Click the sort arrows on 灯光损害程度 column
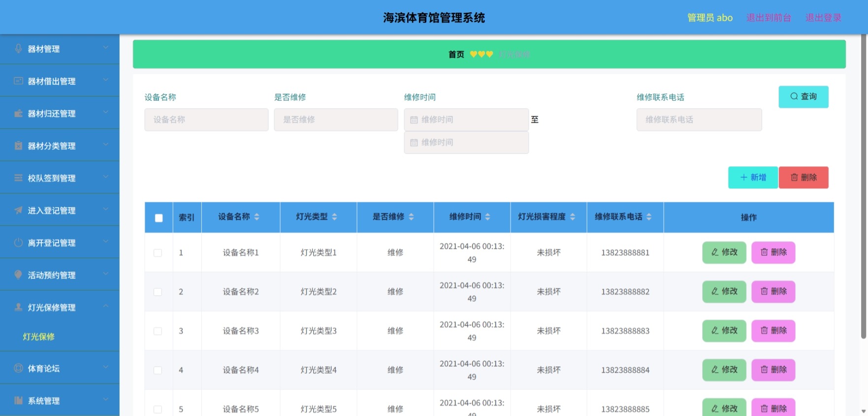This screenshot has width=868, height=416. (572, 217)
